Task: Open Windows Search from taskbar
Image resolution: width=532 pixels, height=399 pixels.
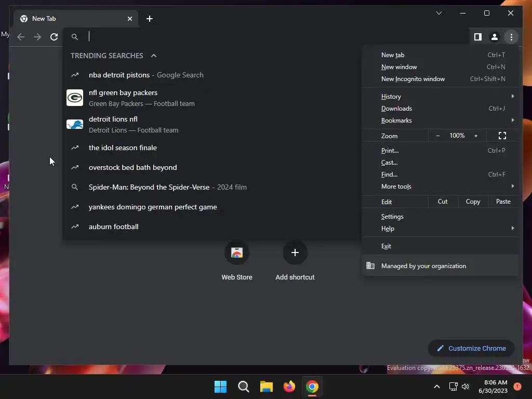Action: (x=243, y=387)
